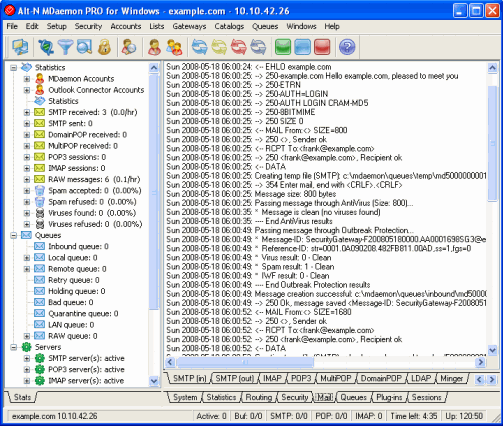503x426 pixels.
Task: Open the single user account icon
Action: [154, 47]
